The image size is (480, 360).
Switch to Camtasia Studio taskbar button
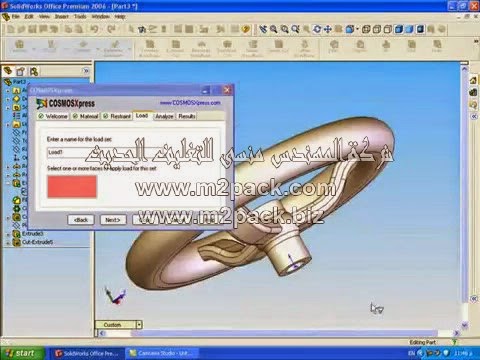point(163,353)
